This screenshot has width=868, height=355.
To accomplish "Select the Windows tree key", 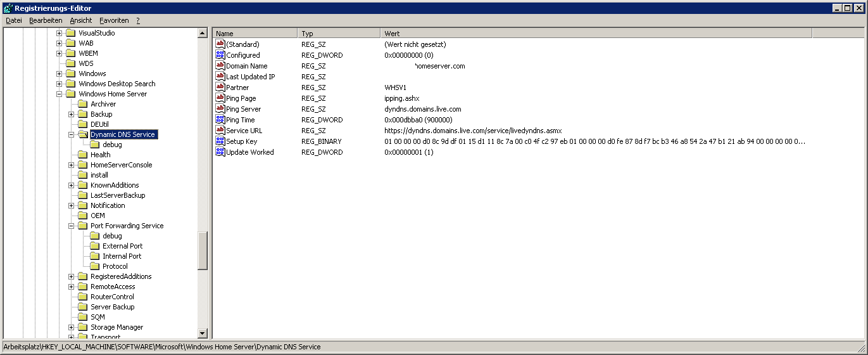I will 92,74.
